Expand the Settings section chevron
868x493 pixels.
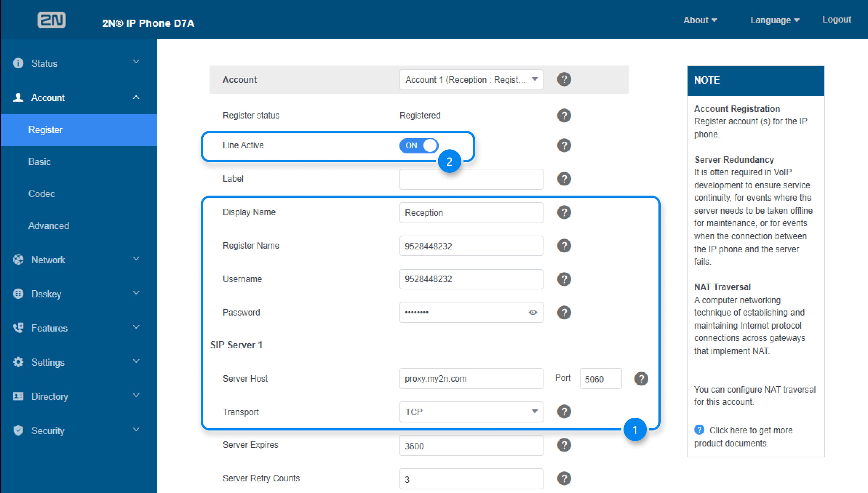point(136,361)
